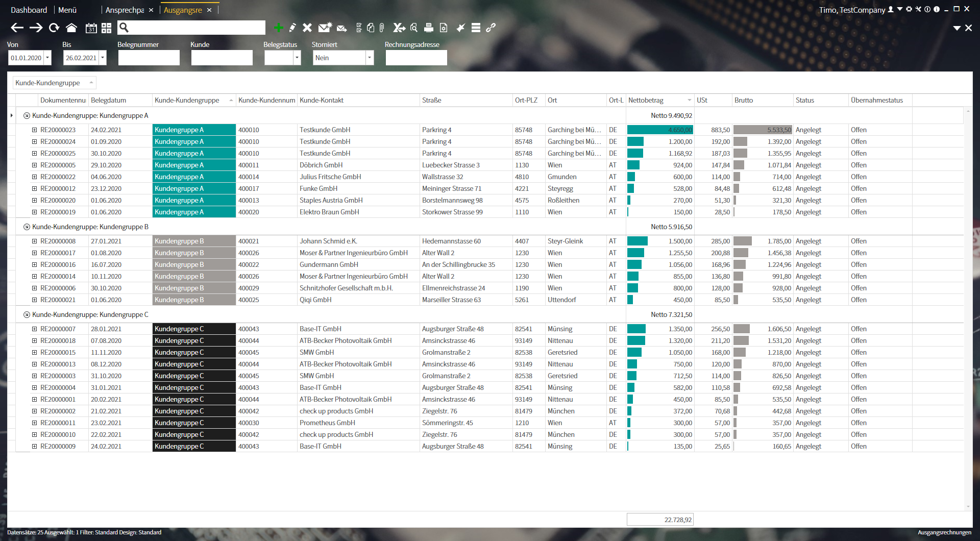Open the calculator grid icon
Screen dimensions: 980x541
click(x=106, y=28)
